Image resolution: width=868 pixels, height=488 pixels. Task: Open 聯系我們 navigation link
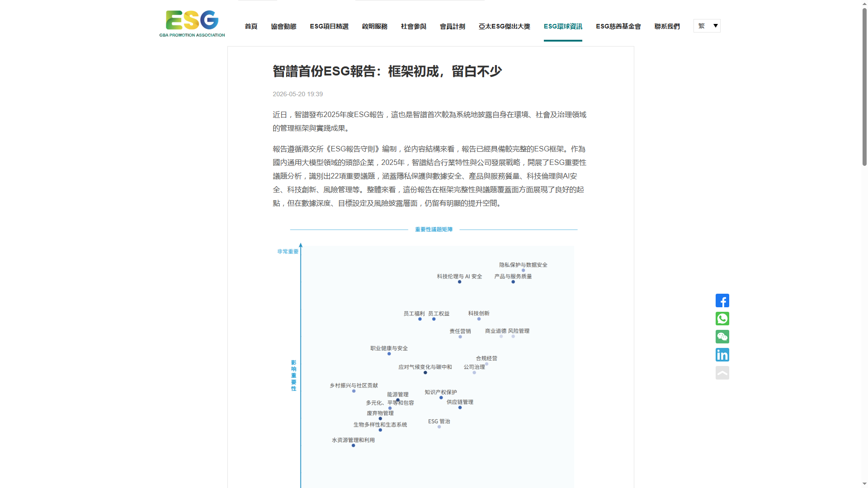[x=667, y=26]
